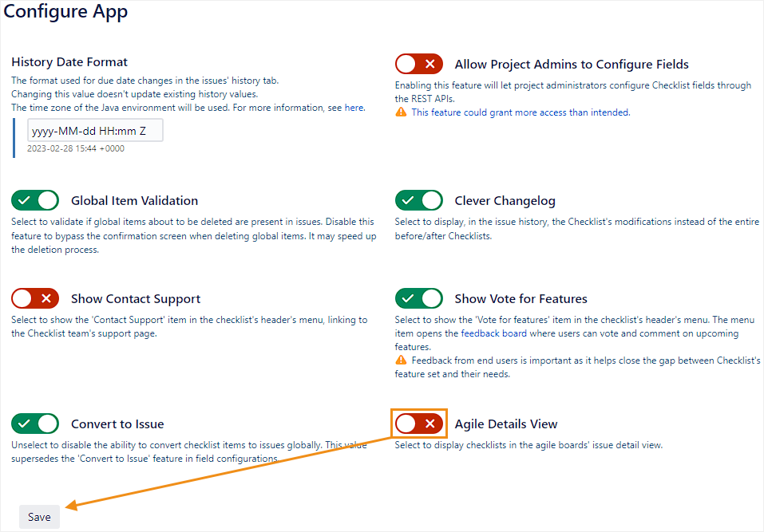Click the orange warning icon under Allow Project Admins
Image resolution: width=764 pixels, height=532 pixels.
tap(401, 112)
